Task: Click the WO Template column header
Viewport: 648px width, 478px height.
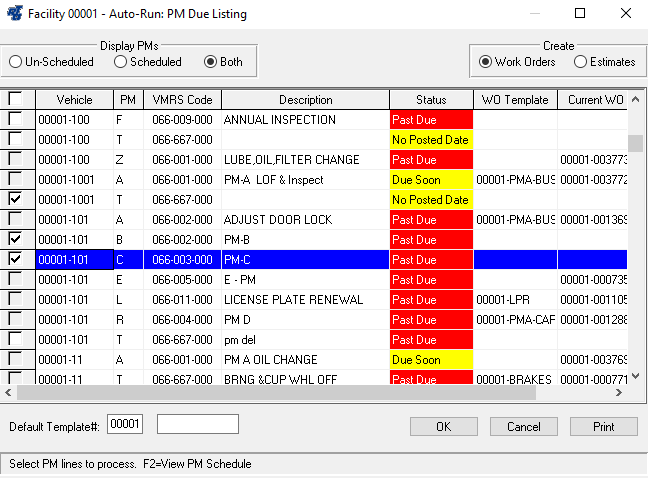Action: click(x=514, y=100)
